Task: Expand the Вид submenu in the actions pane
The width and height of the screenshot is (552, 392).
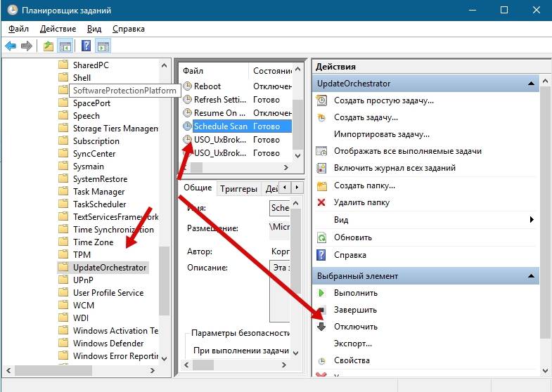Action: (x=532, y=220)
